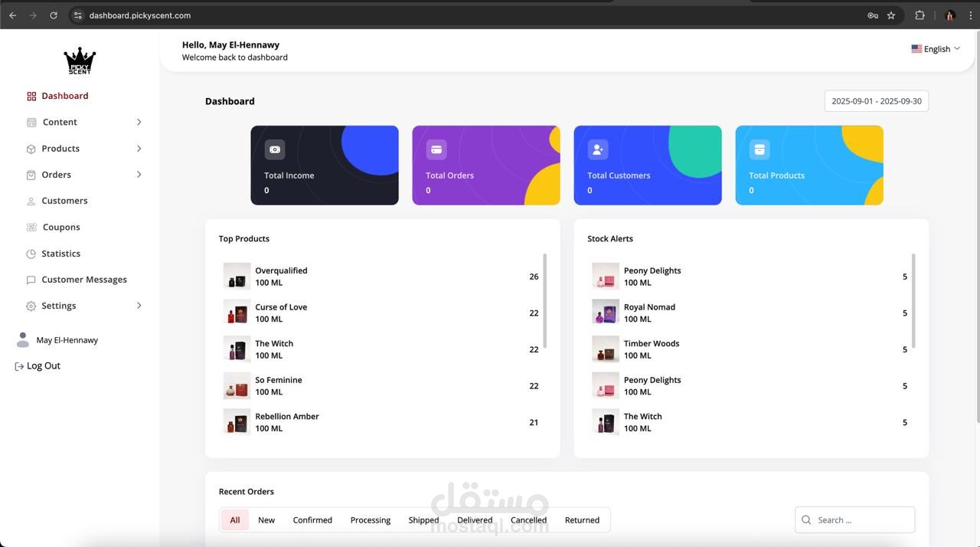Screen dimensions: 980x547
Task: Open the Dashboard sidebar link
Action: [x=65, y=97]
